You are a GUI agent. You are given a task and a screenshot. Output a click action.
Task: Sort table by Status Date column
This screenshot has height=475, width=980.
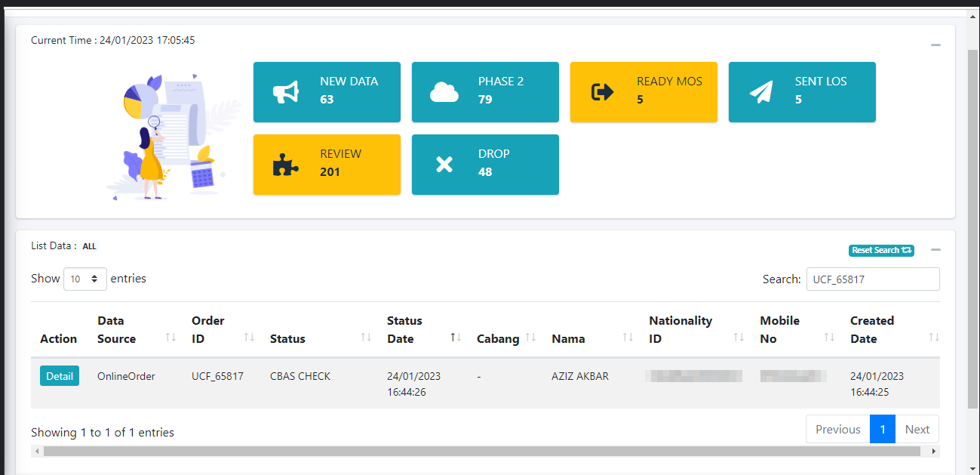tap(422, 330)
